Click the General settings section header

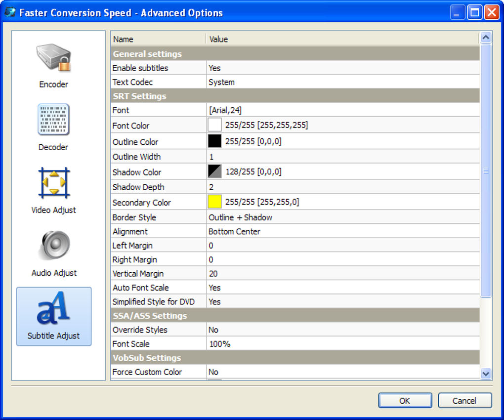[295, 54]
